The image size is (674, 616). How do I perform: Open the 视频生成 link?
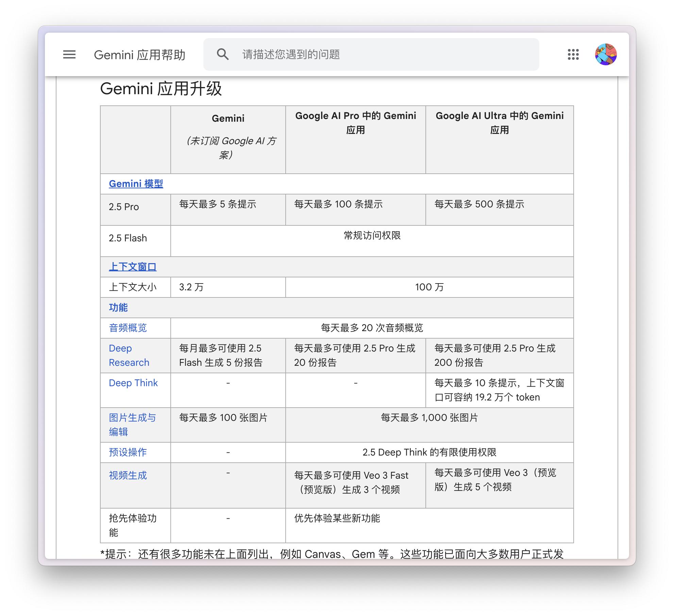[x=128, y=476]
